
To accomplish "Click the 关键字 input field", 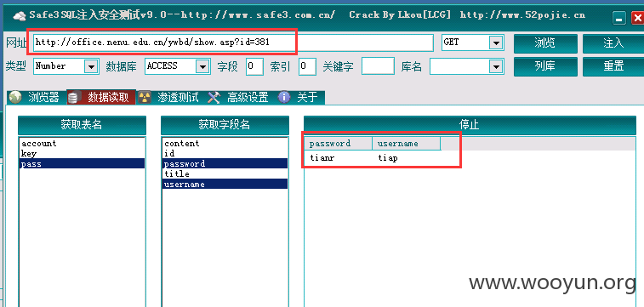I will point(378,66).
